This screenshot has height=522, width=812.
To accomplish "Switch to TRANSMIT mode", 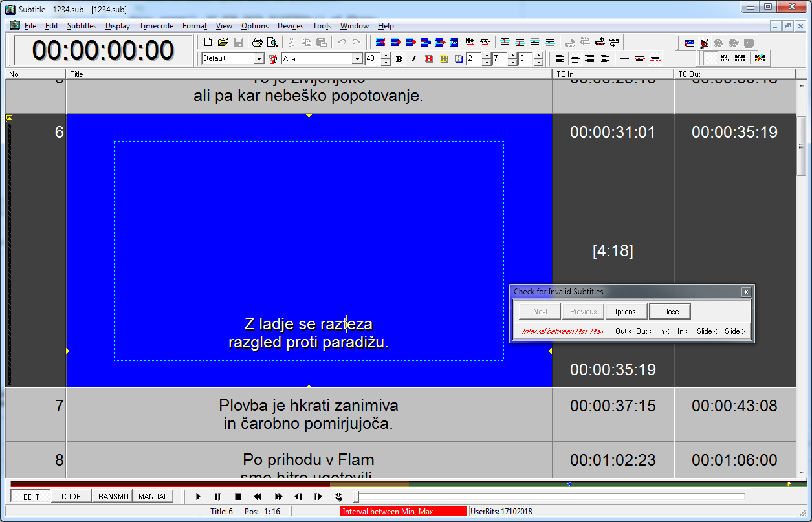I will click(112, 497).
